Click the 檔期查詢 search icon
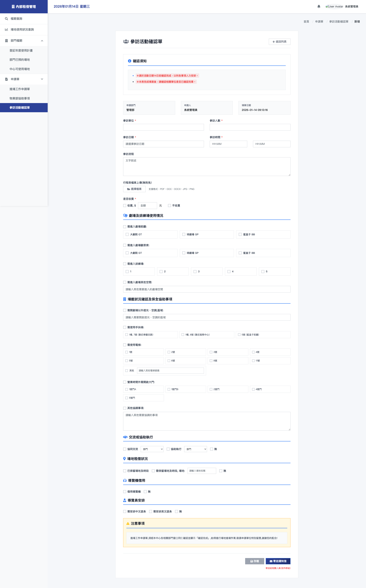 (6, 19)
